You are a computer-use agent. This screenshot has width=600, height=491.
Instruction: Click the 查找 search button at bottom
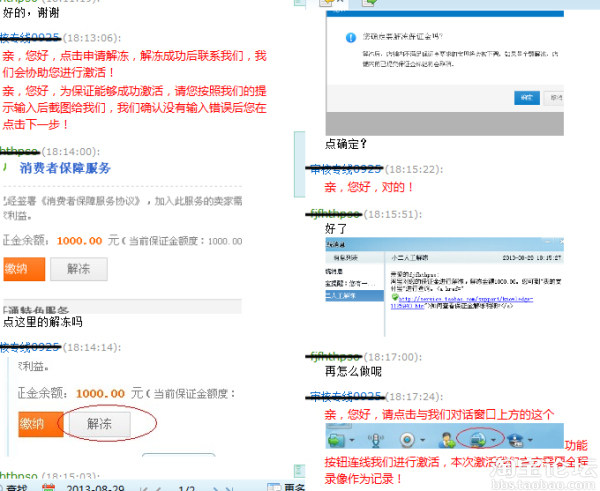click(15, 488)
